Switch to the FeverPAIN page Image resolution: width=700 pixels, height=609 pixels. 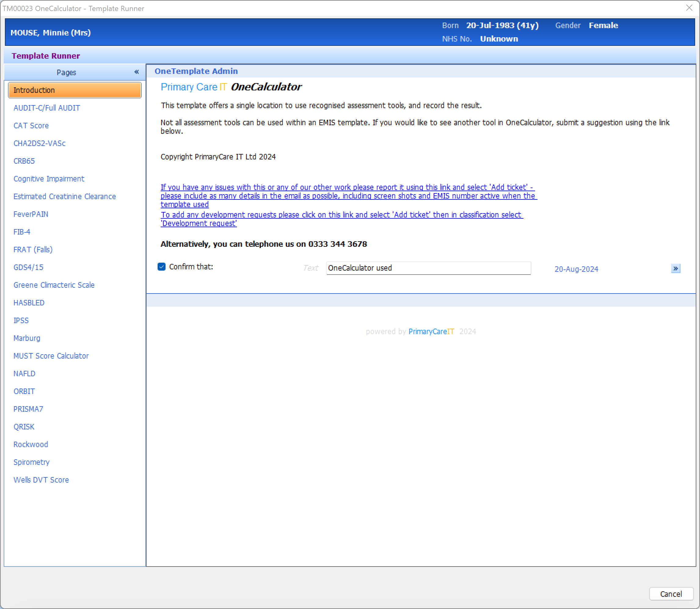point(31,214)
